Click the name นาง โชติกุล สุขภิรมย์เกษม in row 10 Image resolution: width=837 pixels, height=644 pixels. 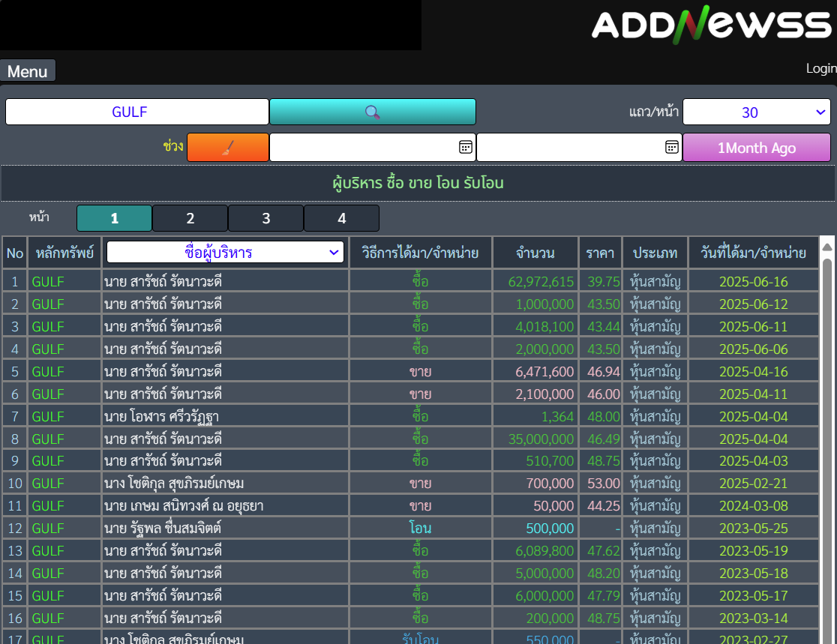pos(174,484)
